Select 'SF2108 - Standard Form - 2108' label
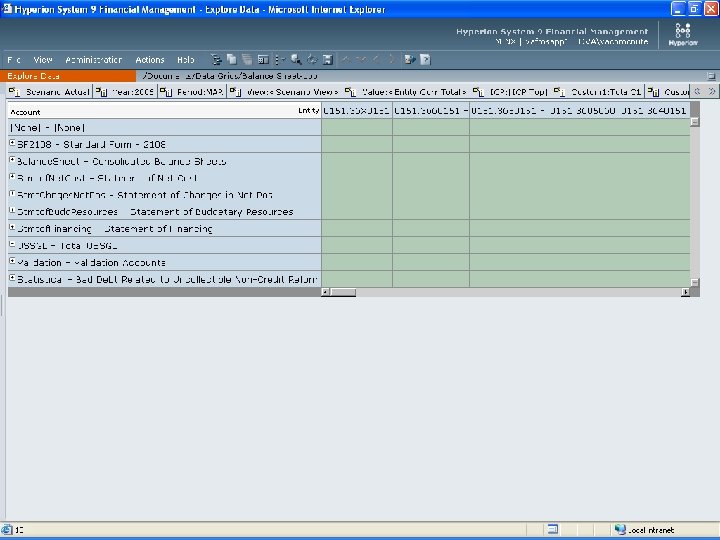Viewport: 720px width, 540px height. pos(91,145)
